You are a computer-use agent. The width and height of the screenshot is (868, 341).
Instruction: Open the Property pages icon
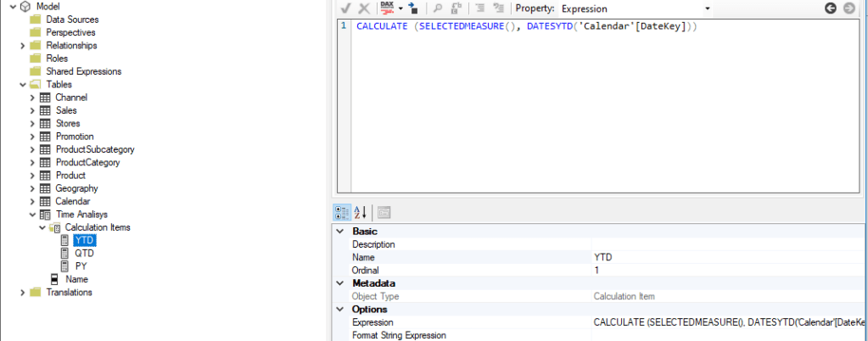384,212
